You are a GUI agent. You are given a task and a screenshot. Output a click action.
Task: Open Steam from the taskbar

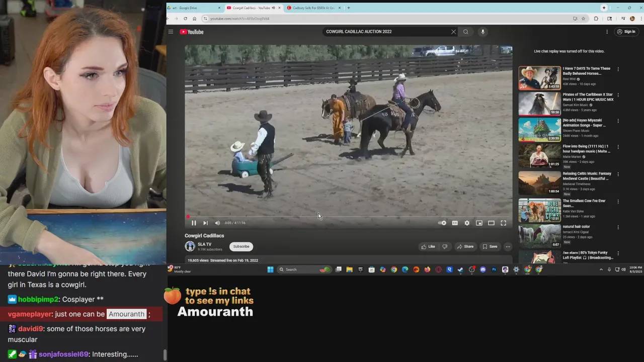[x=460, y=269]
